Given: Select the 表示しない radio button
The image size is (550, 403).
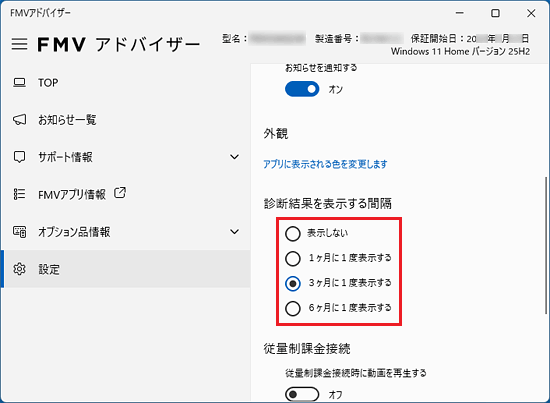Looking at the screenshot, I should click(293, 234).
